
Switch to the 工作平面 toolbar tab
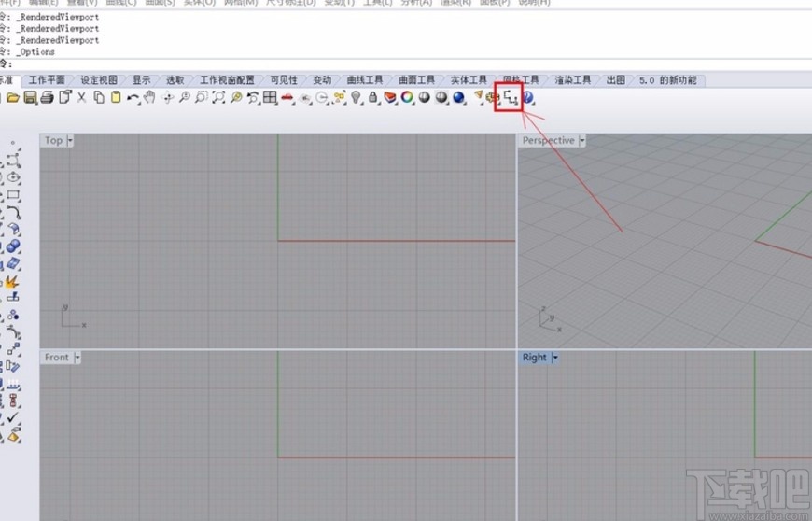pyautogui.click(x=47, y=79)
